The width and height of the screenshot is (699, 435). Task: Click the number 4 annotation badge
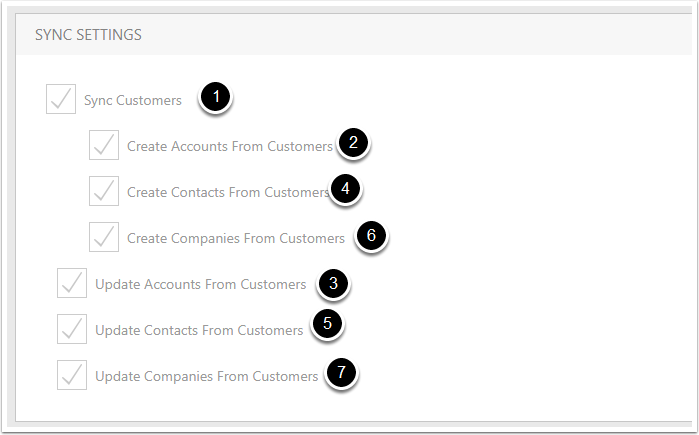click(345, 189)
